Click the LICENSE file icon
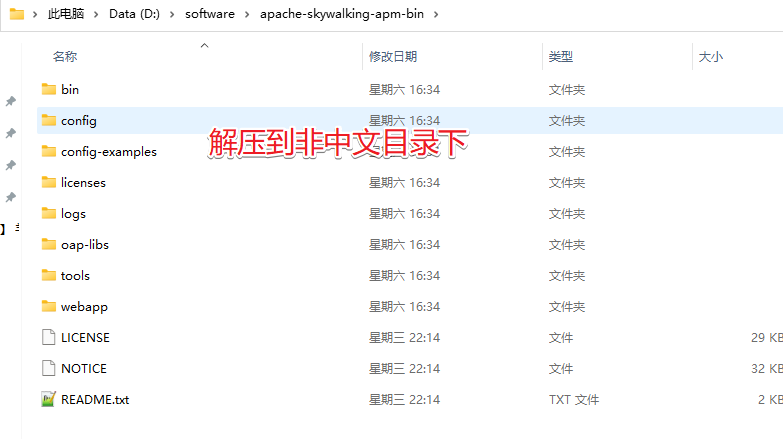Screen dimensions: 783x439 tap(48, 337)
